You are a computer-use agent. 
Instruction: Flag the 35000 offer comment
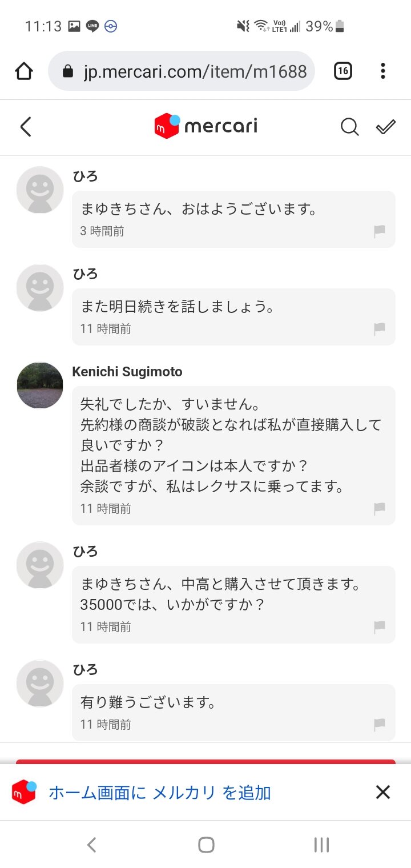(379, 627)
